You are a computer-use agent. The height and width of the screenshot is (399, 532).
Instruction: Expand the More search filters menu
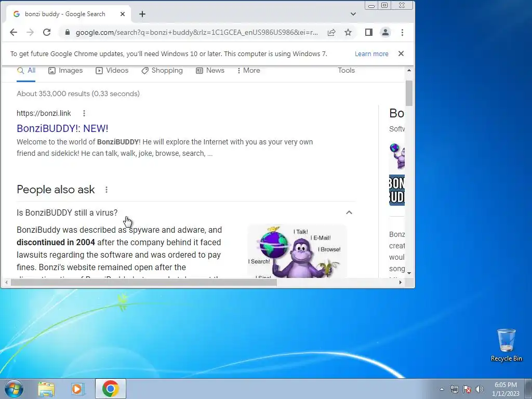tap(249, 71)
